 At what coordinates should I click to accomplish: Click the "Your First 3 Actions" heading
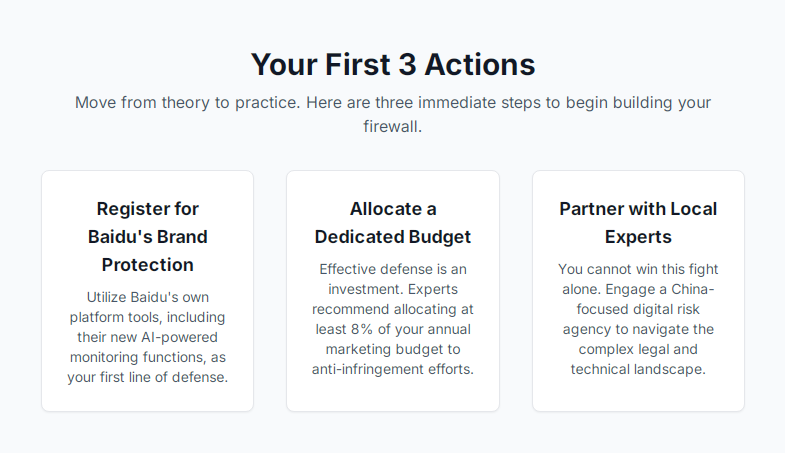tap(393, 65)
